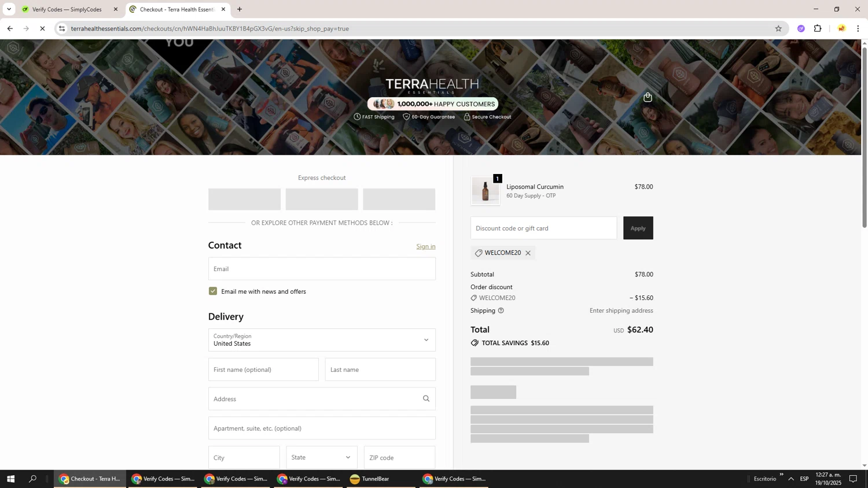Click the address bar URL
This screenshot has height=488, width=868.
point(210,28)
